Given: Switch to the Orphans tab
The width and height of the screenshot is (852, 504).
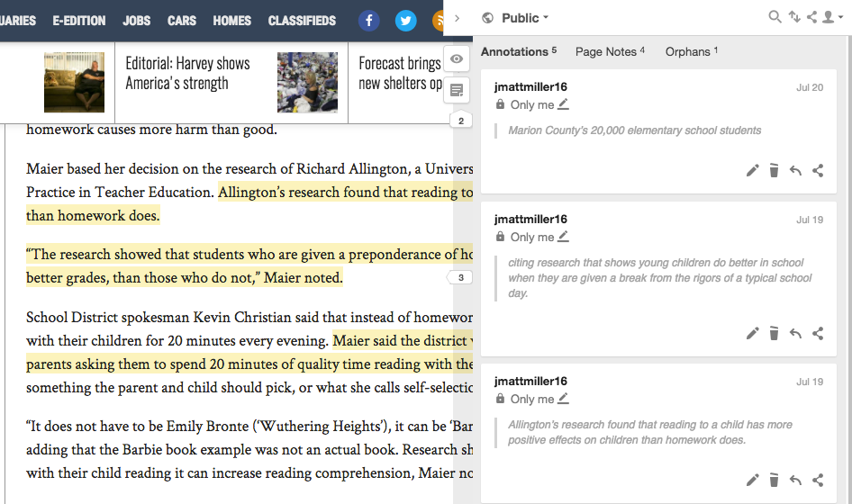Looking at the screenshot, I should [x=691, y=51].
